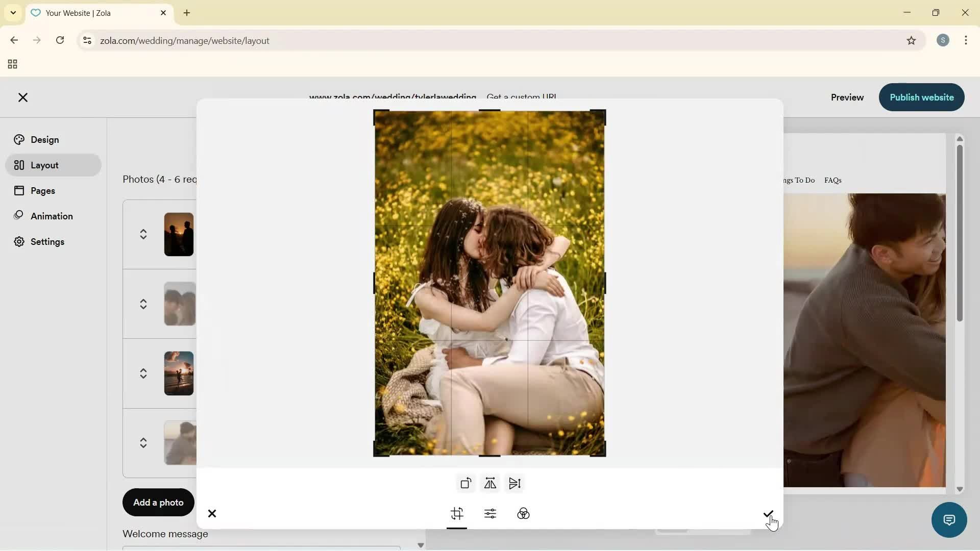Click the down arrow below Welcome message
Viewport: 980px width, 551px height.
(x=421, y=545)
